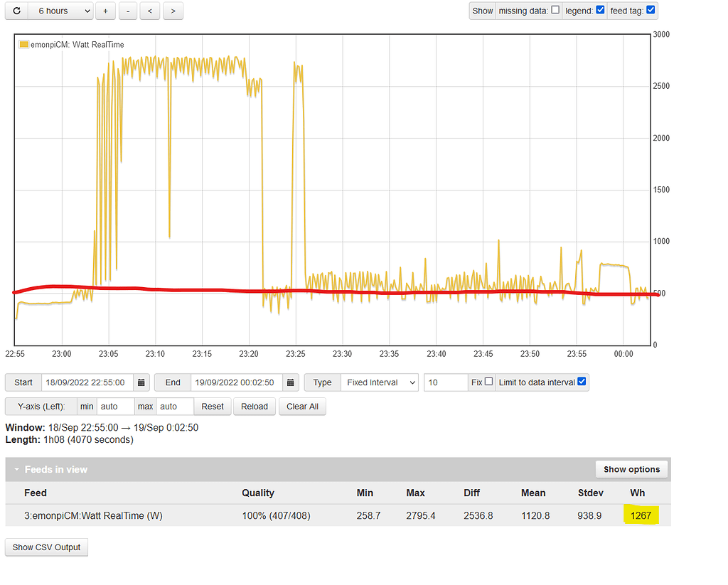Click inside the Y-axis min field
This screenshot has height=585, width=728.
[114, 406]
